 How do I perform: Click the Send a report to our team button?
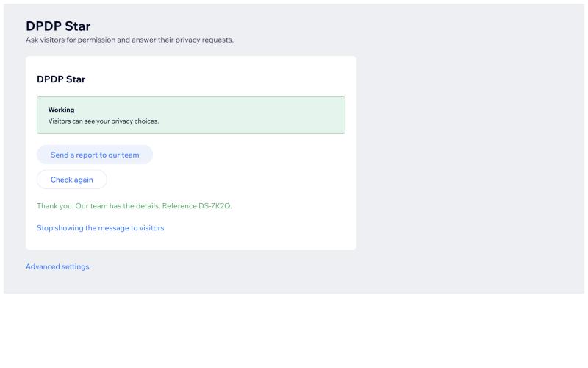click(95, 155)
